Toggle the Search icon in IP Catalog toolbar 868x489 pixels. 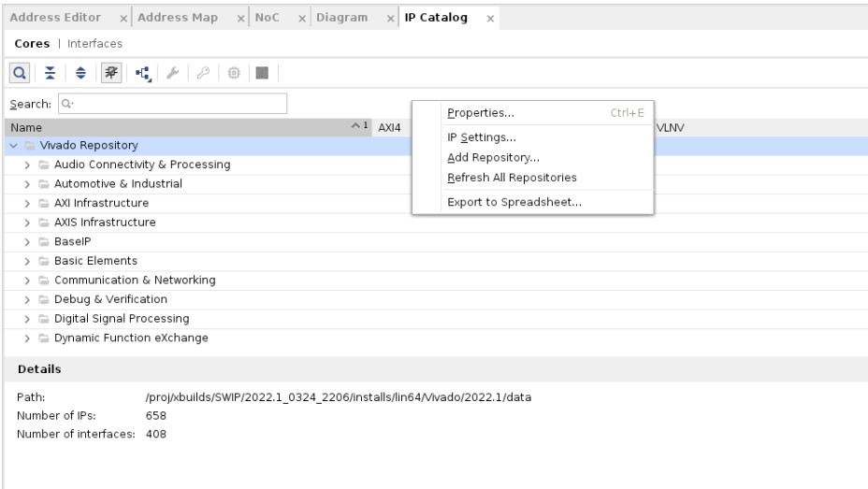pyautogui.click(x=20, y=73)
